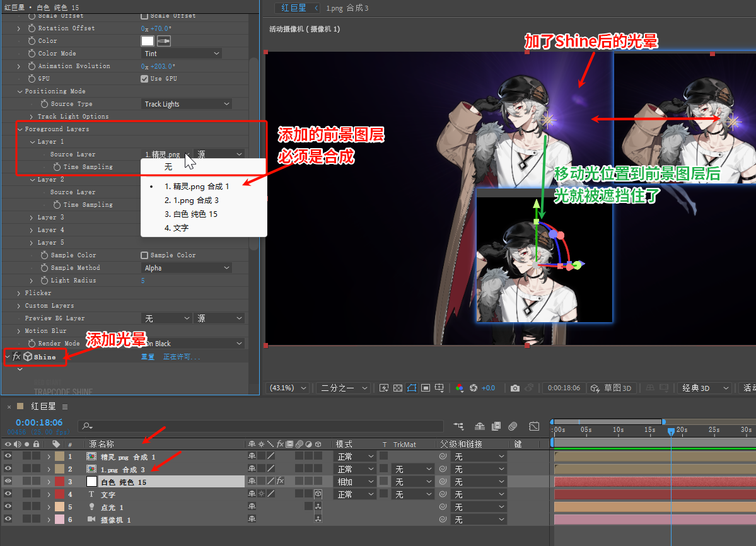This screenshot has width=756, height=546.
Task: Click the 15s mark on the time ruler
Action: (x=650, y=429)
